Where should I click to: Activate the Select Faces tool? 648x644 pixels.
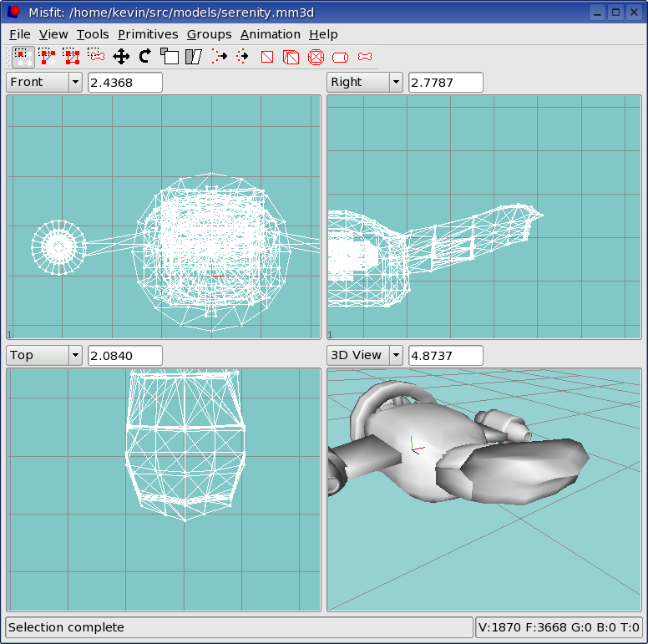[x=48, y=57]
